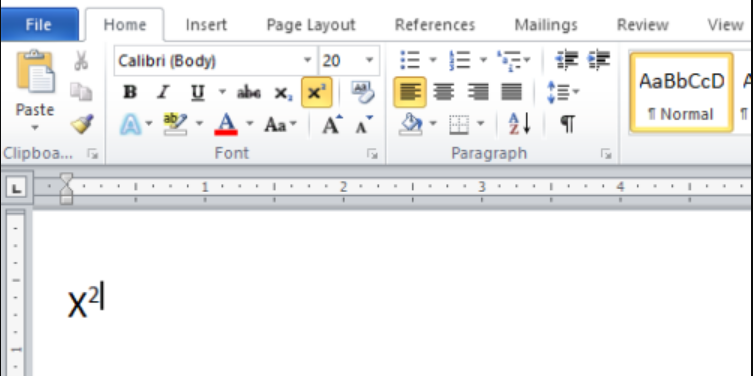
Task: Click the Cut scissors icon
Action: [81, 61]
